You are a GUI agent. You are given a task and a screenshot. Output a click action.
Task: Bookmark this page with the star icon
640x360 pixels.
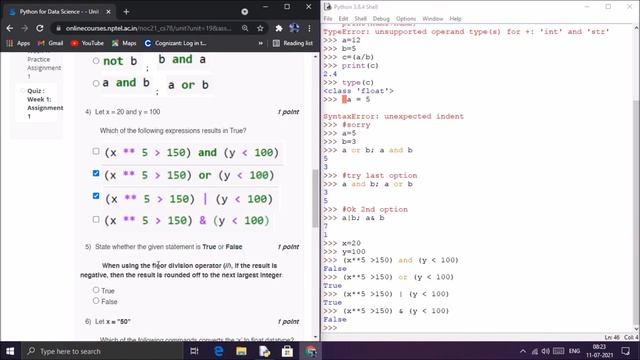260,28
